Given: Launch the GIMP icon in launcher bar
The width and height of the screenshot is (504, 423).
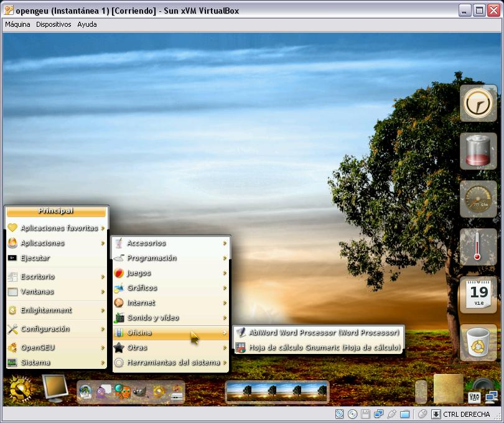Looking at the screenshot, I should pos(140,392).
